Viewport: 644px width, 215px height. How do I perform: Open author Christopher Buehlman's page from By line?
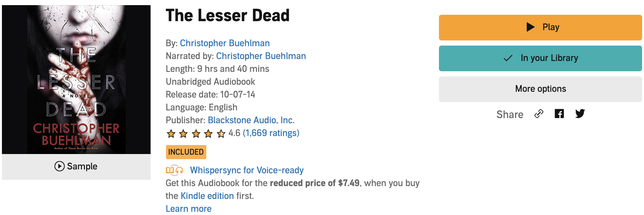225,43
